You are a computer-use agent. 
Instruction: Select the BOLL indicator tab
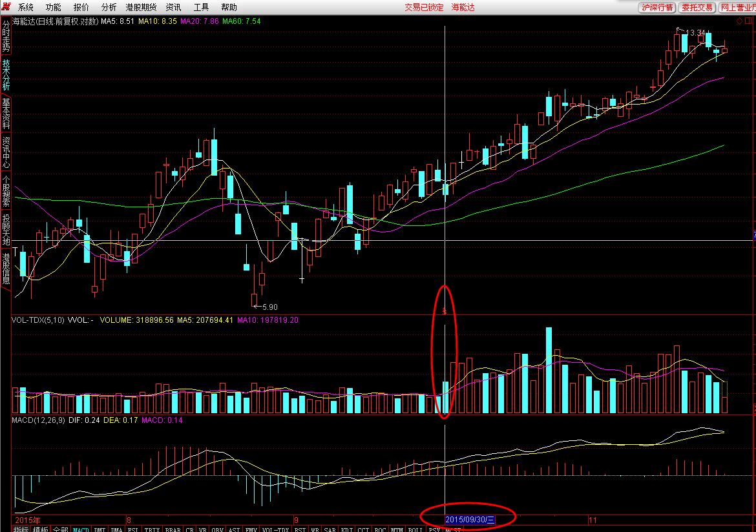(416, 529)
